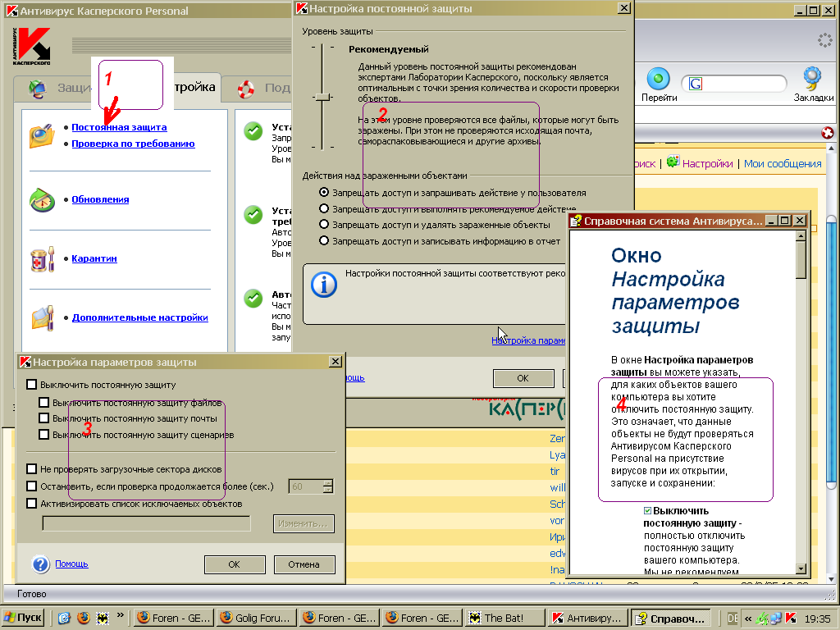The image size is (840, 630).
Task: Enable the Выключить постоянную защиту checkbox
Action: [32, 385]
